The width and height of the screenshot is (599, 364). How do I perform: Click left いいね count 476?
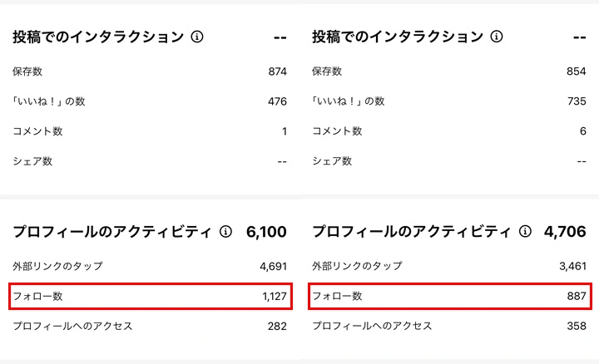(x=277, y=101)
